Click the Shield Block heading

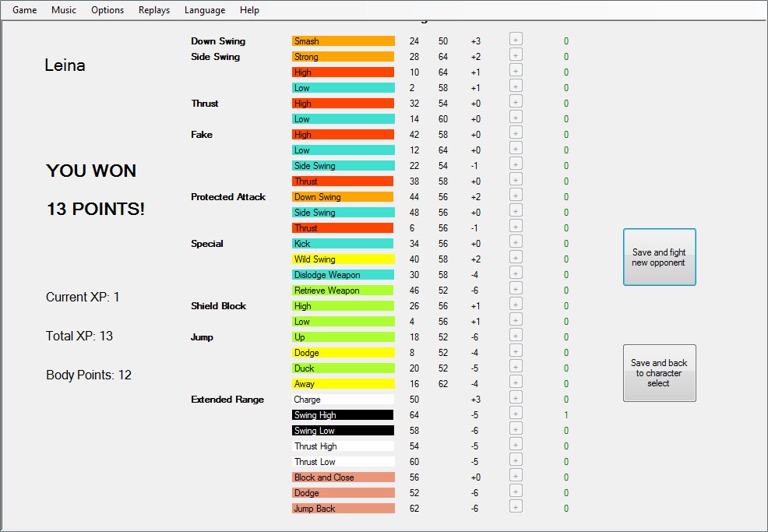[218, 305]
